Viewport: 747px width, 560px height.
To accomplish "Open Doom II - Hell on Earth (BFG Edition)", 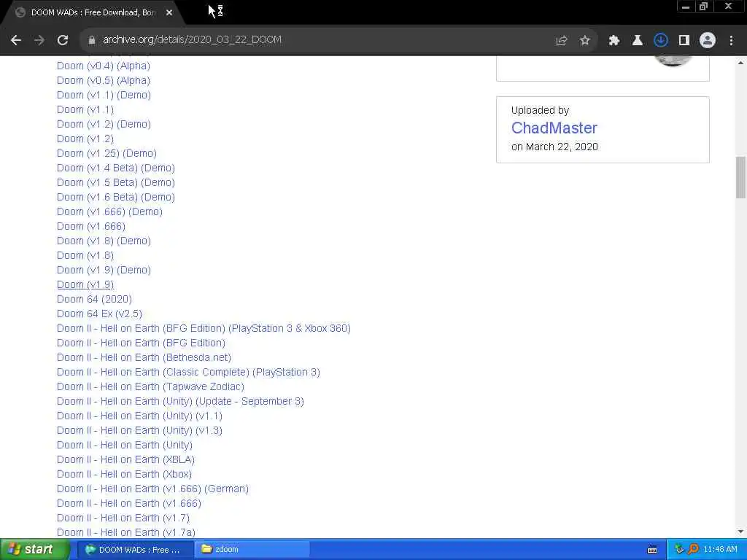I will 141,343.
